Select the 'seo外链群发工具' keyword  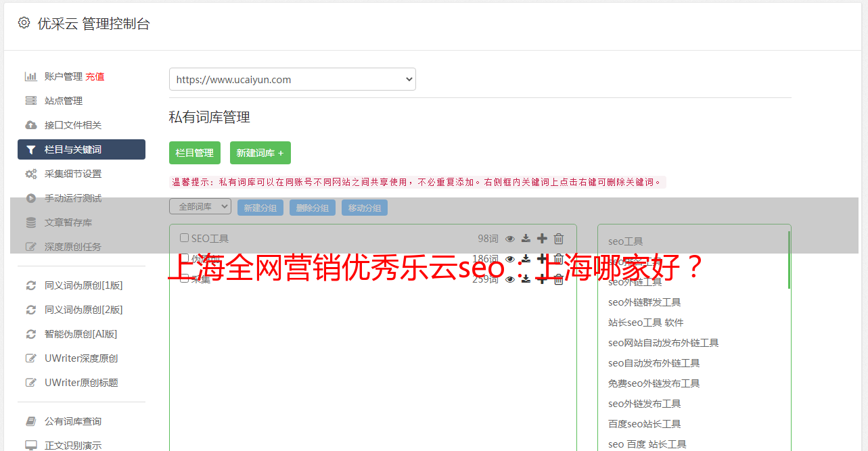645,302
